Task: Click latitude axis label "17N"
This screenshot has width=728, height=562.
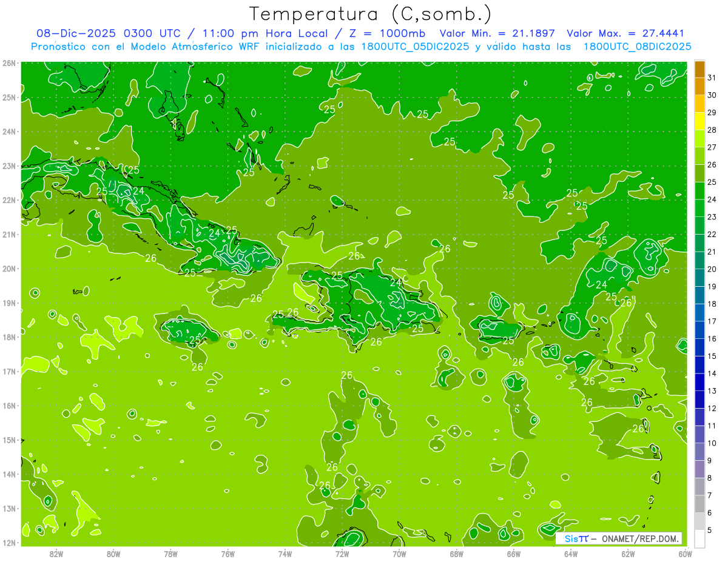Action: [x=9, y=371]
